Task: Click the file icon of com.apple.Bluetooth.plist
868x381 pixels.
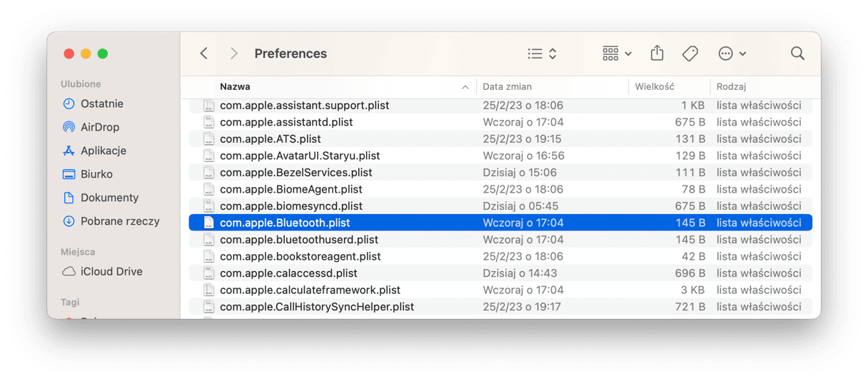Action: click(x=208, y=223)
